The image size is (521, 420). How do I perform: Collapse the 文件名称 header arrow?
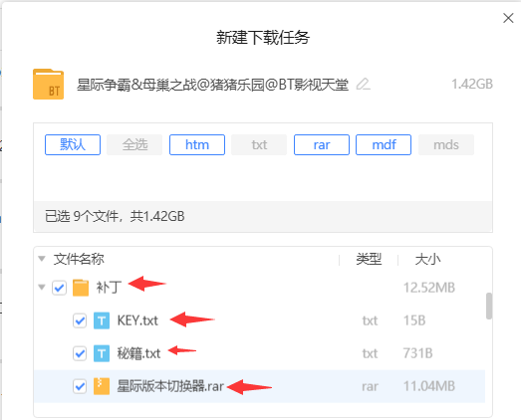[42, 259]
